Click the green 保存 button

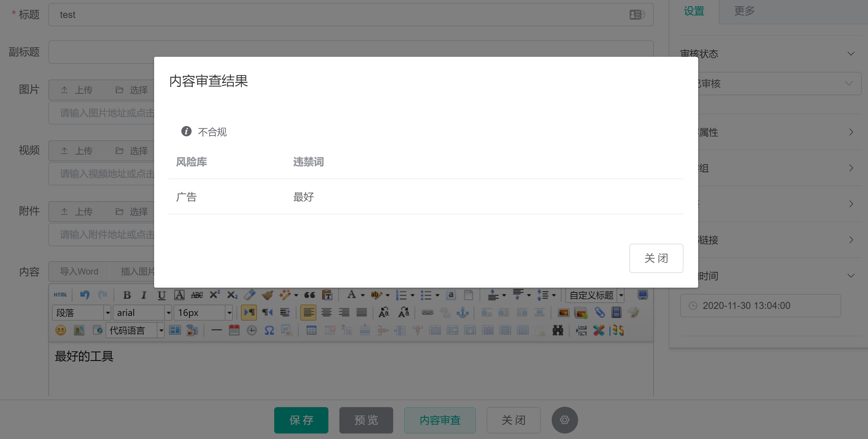(301, 420)
